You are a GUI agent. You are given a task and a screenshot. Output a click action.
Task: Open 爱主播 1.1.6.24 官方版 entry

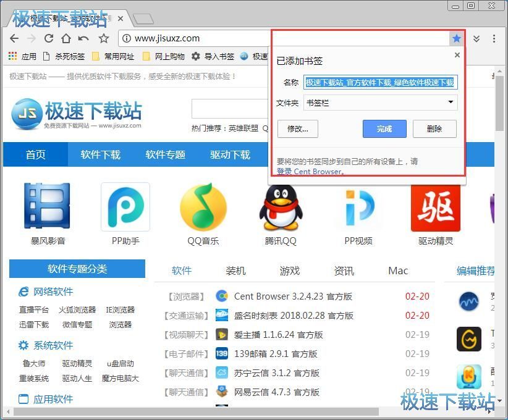[278, 335]
